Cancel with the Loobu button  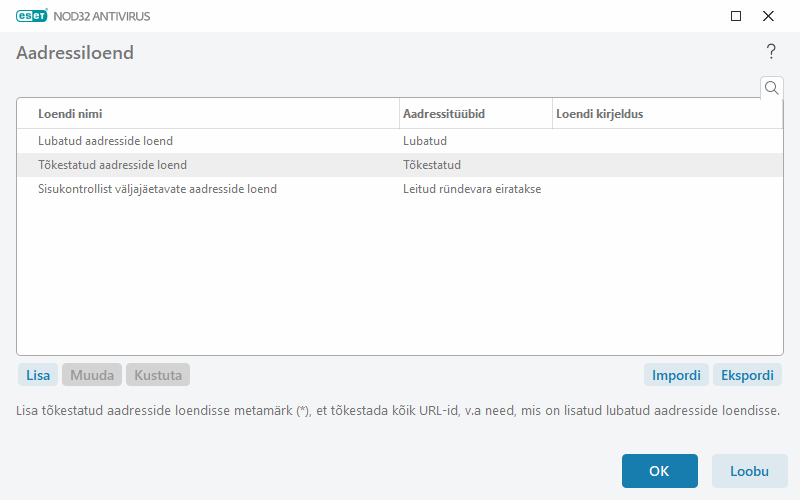click(x=749, y=471)
